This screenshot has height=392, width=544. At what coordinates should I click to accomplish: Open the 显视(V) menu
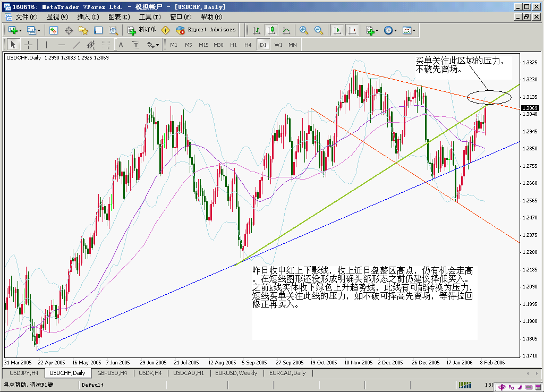pyautogui.click(x=57, y=16)
